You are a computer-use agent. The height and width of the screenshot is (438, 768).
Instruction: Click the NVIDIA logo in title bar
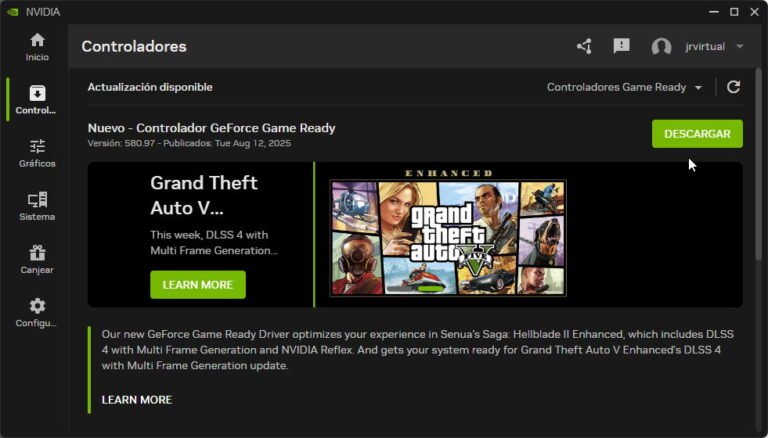(13, 12)
